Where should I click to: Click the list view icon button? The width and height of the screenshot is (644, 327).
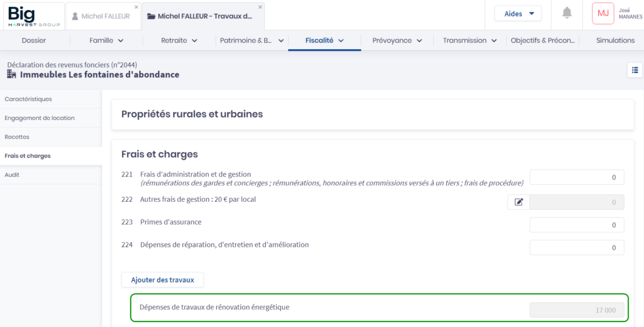point(635,70)
